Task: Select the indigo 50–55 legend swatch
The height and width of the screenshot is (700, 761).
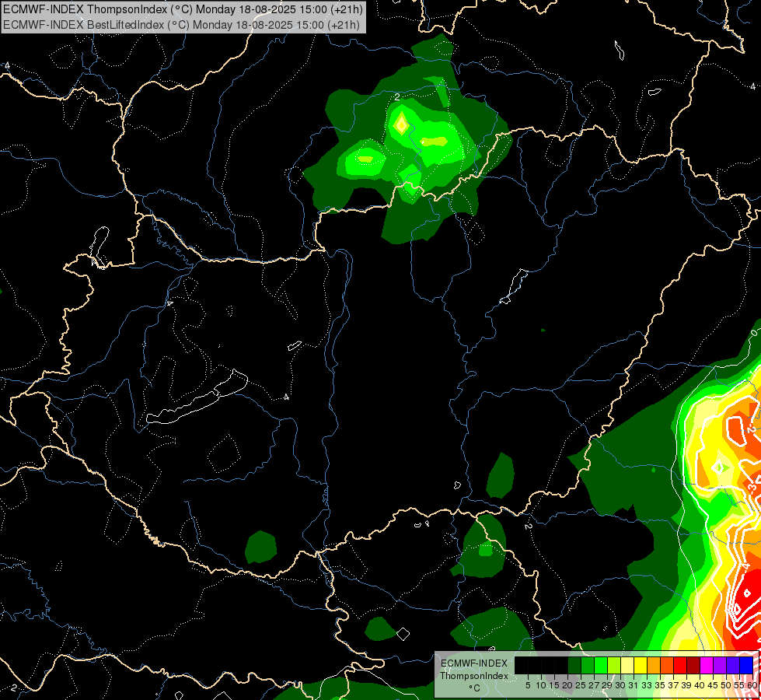Action: click(x=733, y=666)
